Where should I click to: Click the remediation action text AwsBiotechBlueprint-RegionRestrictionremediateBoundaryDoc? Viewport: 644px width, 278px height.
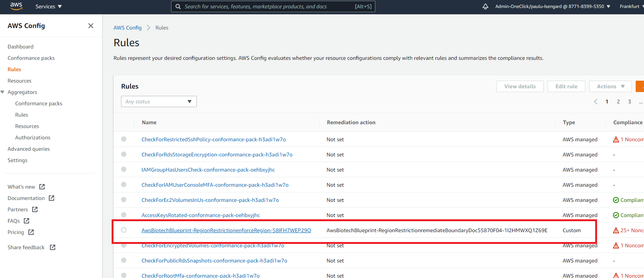tap(437, 230)
